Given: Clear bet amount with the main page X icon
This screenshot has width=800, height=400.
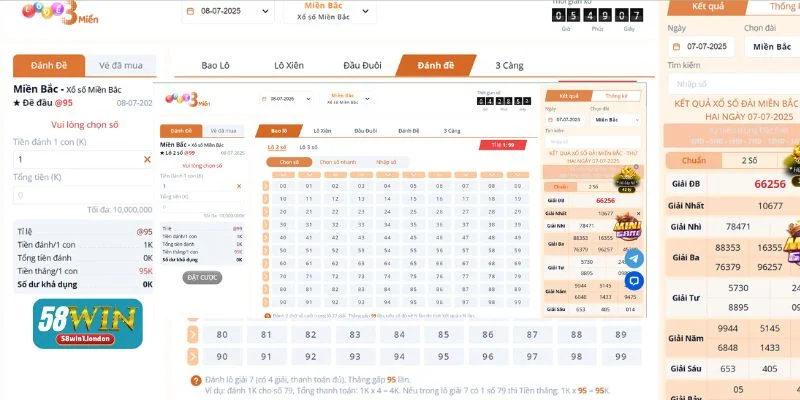Looking at the screenshot, I should (147, 160).
